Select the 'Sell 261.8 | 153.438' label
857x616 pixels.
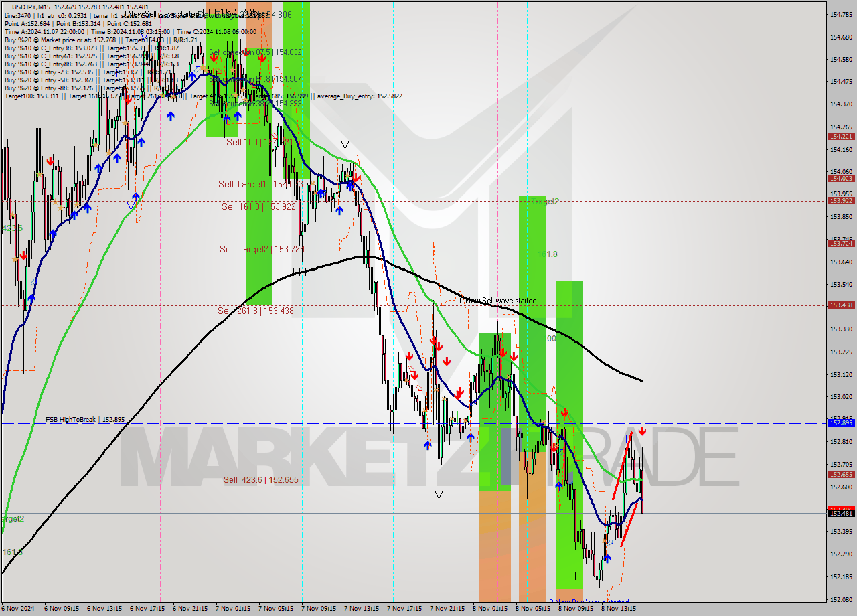point(256,311)
